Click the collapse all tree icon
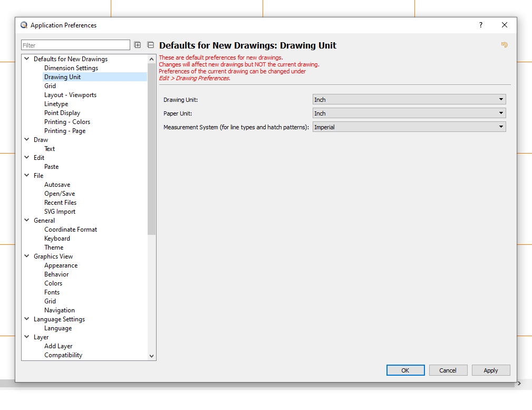This screenshot has width=532, height=410. click(x=151, y=45)
